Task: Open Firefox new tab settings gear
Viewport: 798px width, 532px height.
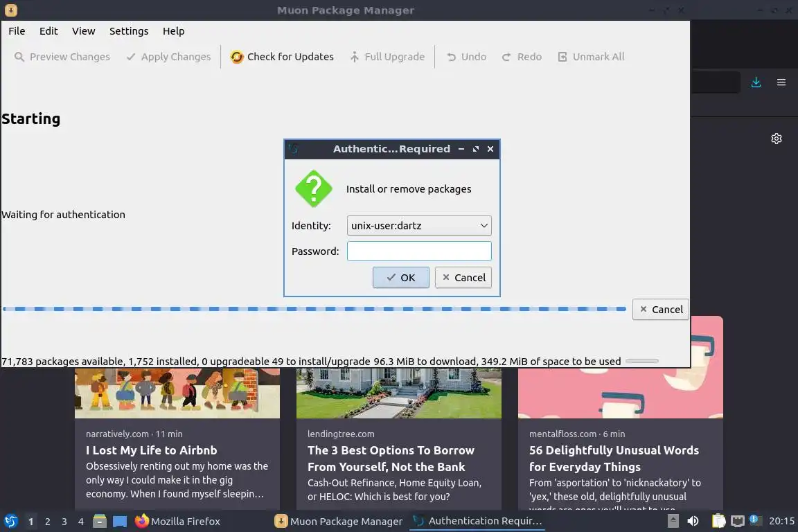Action: point(776,139)
